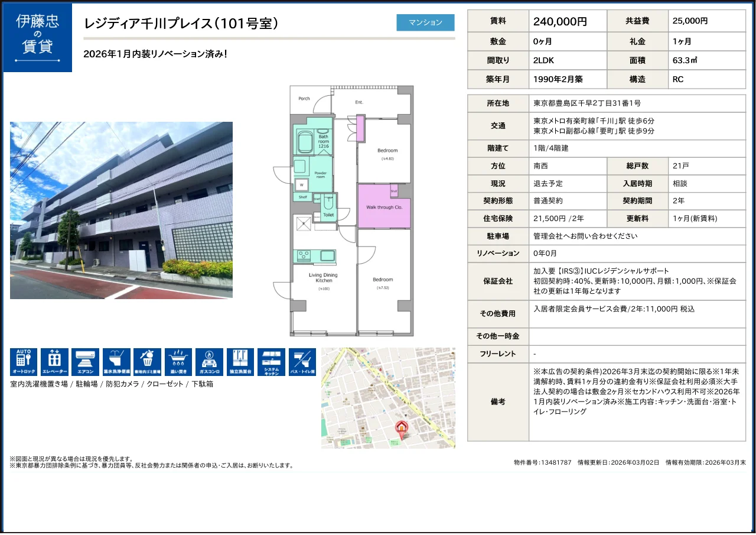Image resolution: width=756 pixels, height=535 pixels.
Task: Click the building exterior photo
Action: 121,210
